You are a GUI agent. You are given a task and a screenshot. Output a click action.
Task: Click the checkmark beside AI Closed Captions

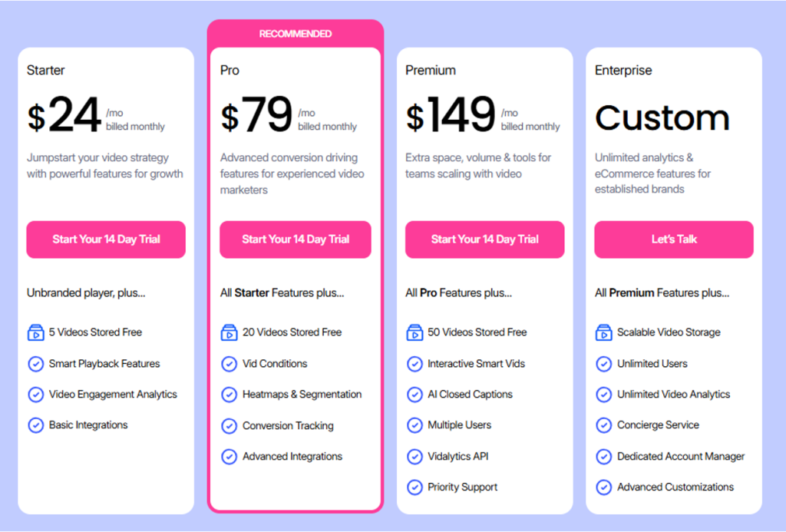pyautogui.click(x=414, y=395)
